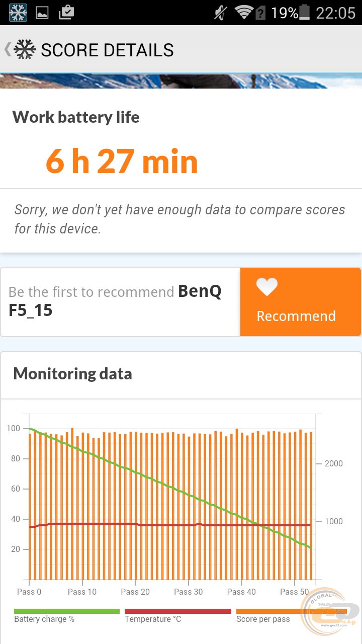
Task: Tap the muted sound icon in the status bar
Action: (x=220, y=13)
